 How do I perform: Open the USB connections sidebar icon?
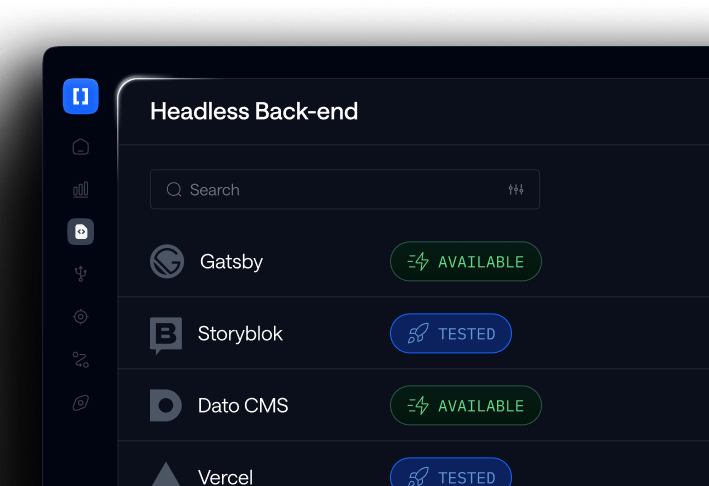click(x=80, y=274)
